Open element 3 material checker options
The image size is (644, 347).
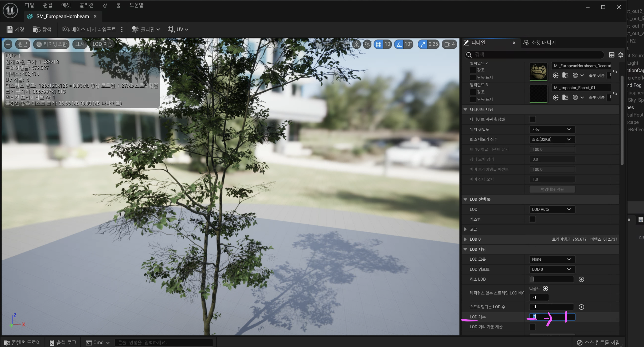pyautogui.click(x=578, y=98)
